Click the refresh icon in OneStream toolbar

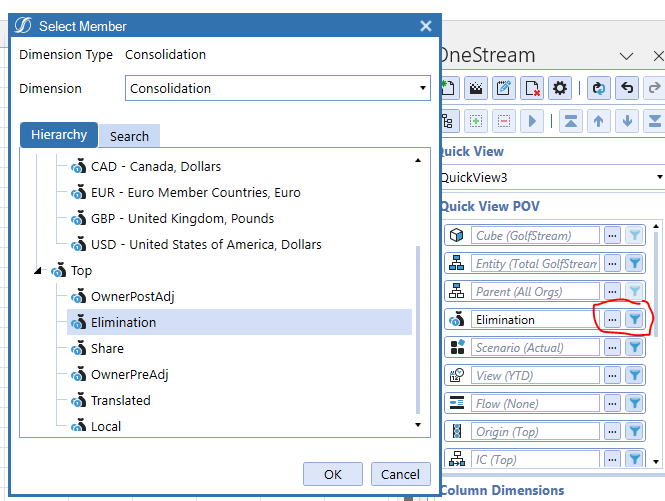(598, 88)
